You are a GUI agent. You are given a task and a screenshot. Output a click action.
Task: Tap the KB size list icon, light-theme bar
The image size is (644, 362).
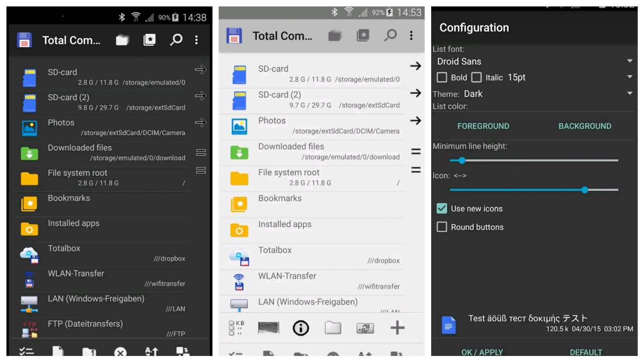(236, 328)
